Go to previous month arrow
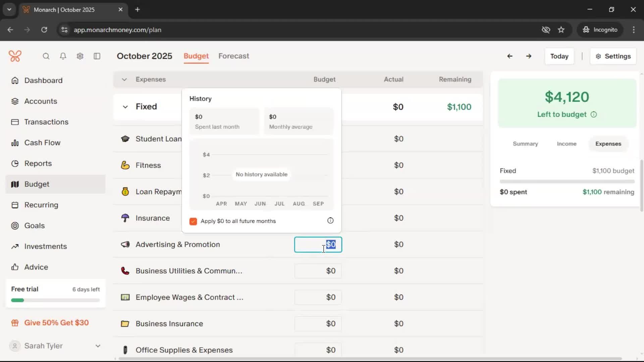The width and height of the screenshot is (644, 362). click(x=510, y=56)
